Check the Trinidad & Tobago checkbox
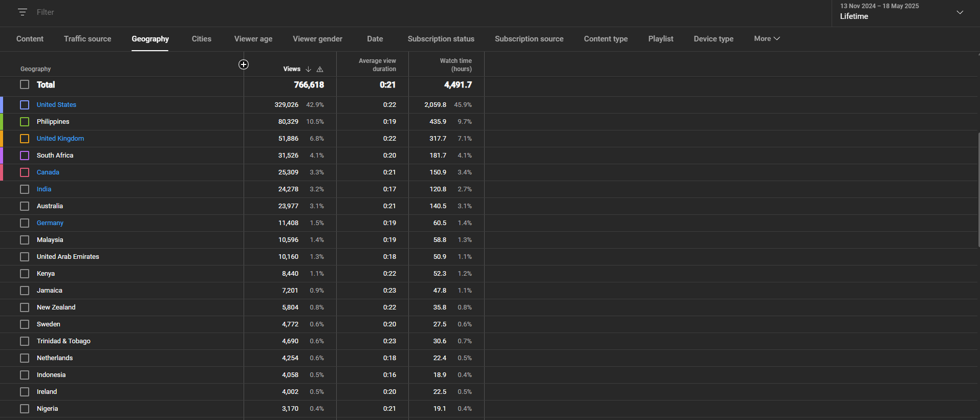980x420 pixels. (x=25, y=341)
